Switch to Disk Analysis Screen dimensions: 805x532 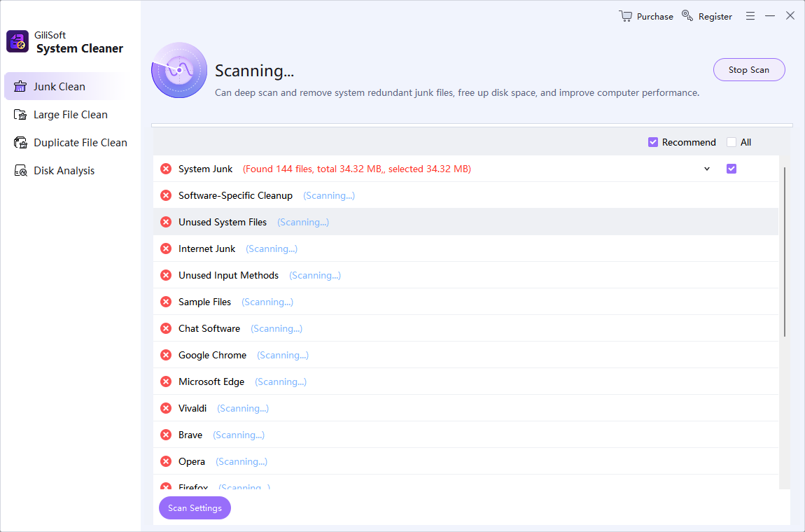[69, 171]
